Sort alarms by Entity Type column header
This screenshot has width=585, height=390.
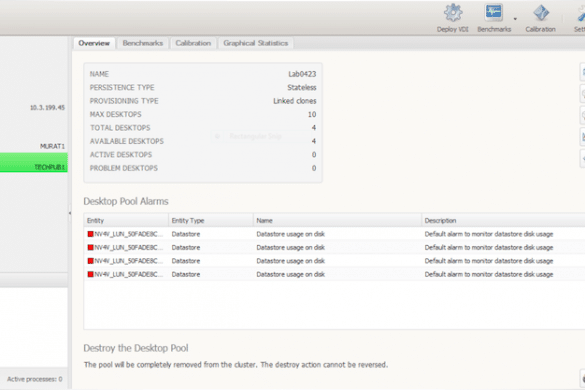(x=211, y=221)
